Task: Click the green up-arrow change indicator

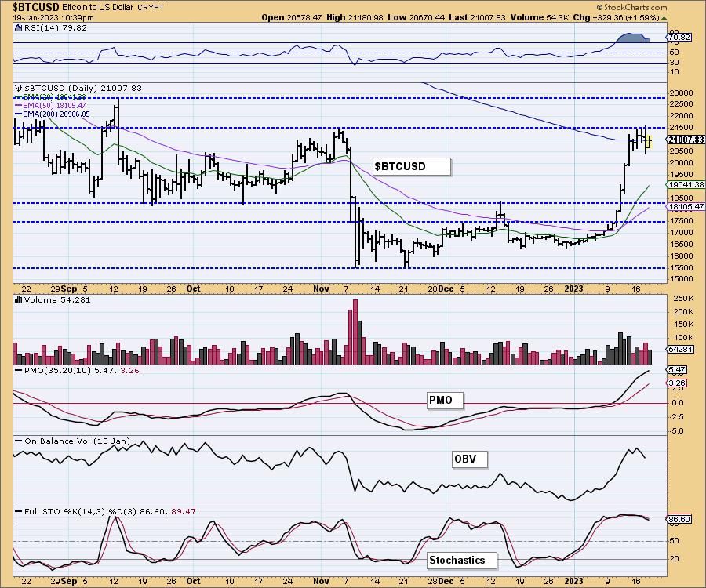Action: click(x=664, y=18)
